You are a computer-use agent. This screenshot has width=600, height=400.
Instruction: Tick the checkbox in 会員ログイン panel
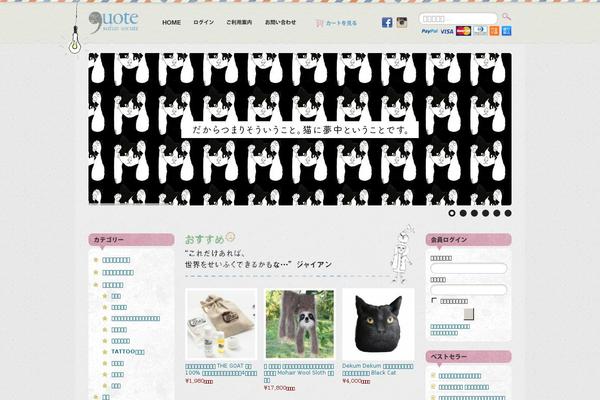434,300
